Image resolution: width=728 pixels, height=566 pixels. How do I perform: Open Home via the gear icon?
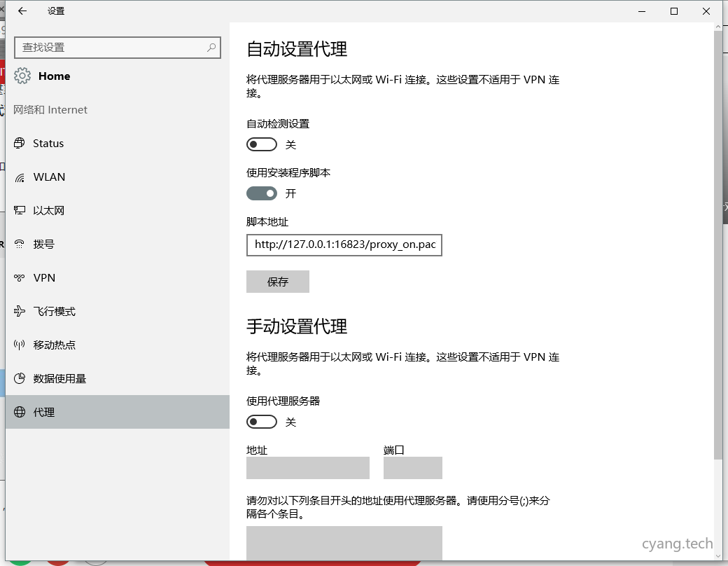coord(22,76)
